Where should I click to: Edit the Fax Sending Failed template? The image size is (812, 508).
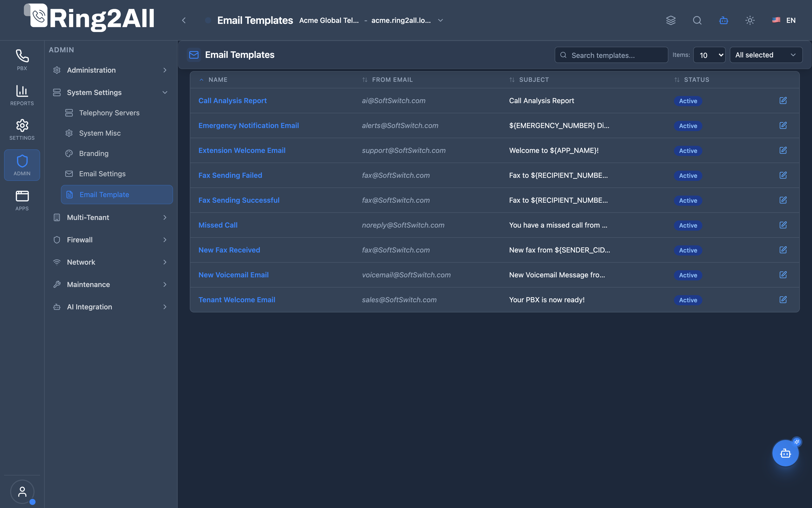783,175
